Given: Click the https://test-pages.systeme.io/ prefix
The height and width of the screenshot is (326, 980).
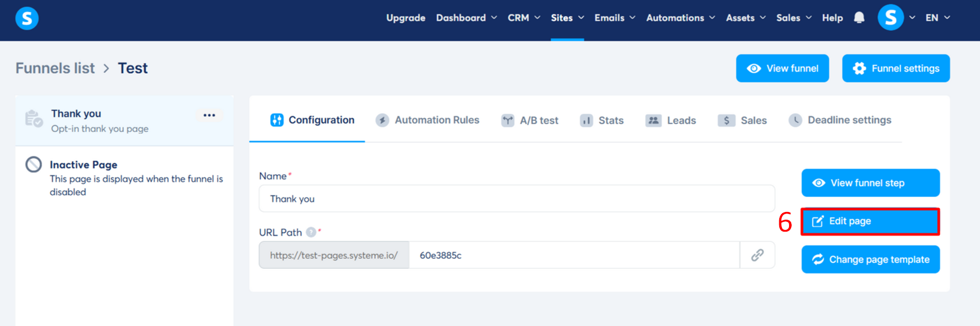Looking at the screenshot, I should 334,255.
